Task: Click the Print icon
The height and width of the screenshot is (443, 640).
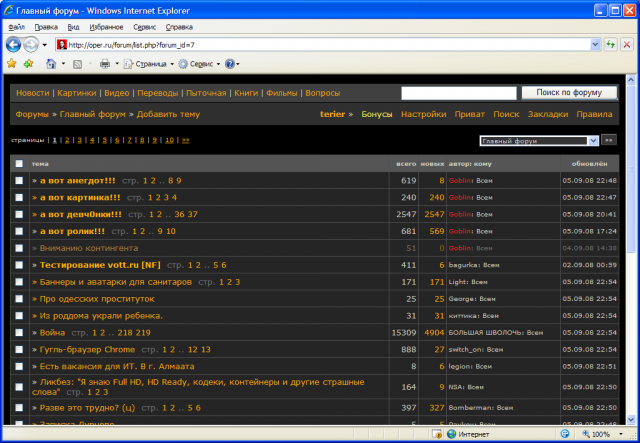Action: (105, 64)
